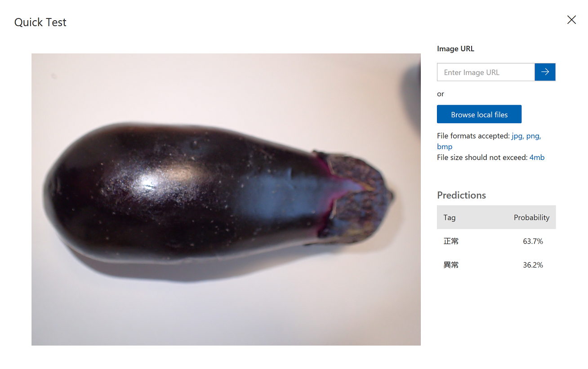
Task: Click the 4mb file size link
Action: tap(537, 157)
